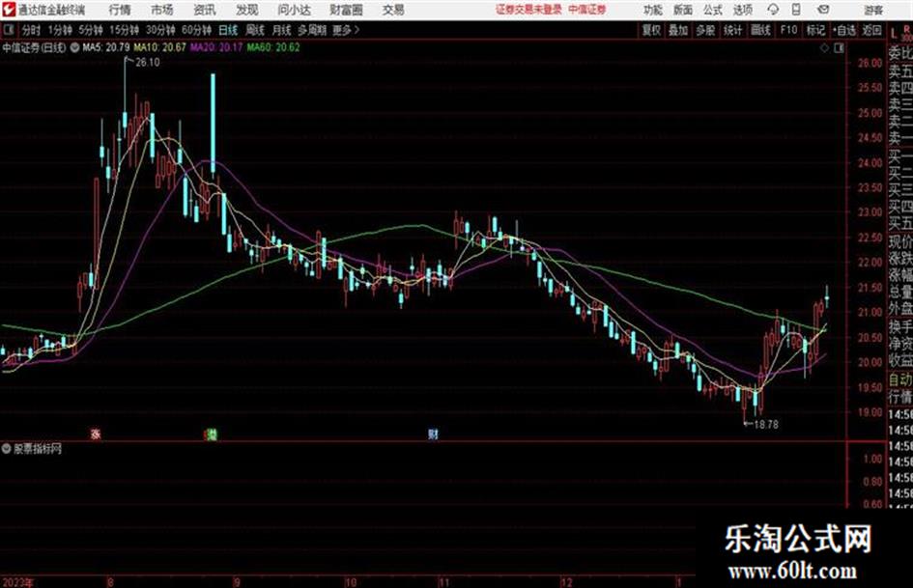Image resolution: width=913 pixels, height=588 pixels.
Task: Click the 通达信 red logo icon
Action: pyautogui.click(x=9, y=10)
